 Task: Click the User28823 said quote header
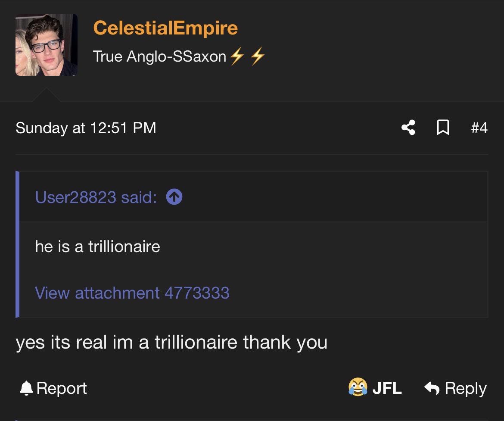[x=96, y=197]
